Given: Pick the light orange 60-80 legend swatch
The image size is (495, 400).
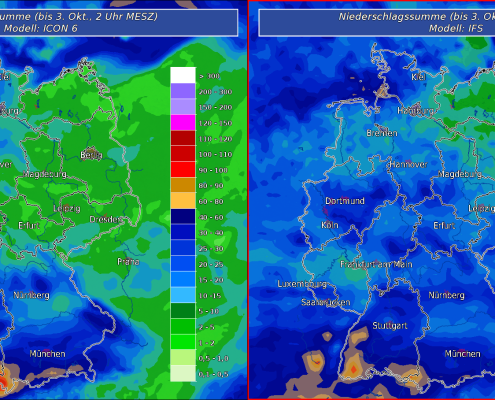Looking at the screenshot, I should click(183, 201).
